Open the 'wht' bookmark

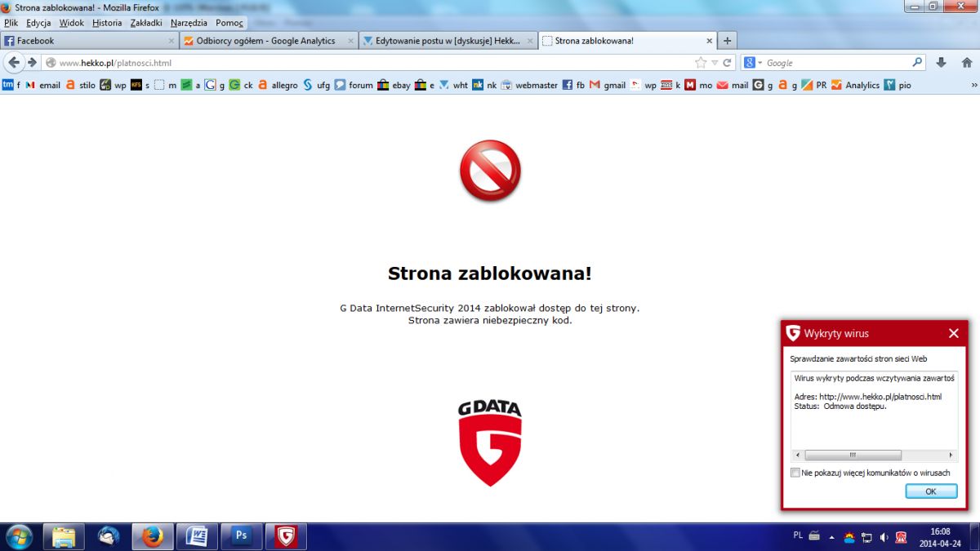coord(453,85)
